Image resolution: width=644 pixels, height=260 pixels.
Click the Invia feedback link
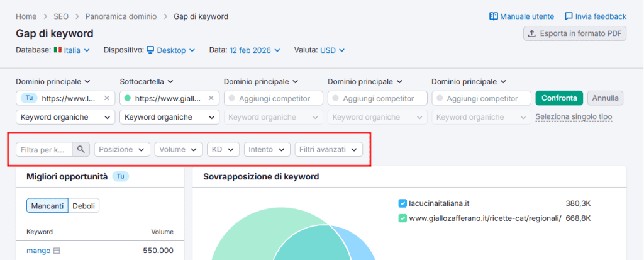(601, 16)
